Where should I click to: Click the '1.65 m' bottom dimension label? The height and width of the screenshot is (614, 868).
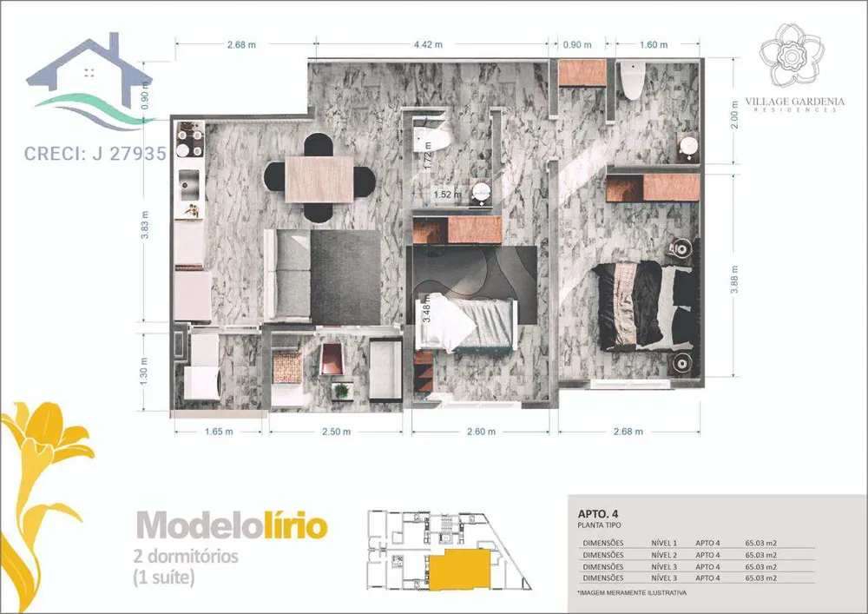[219, 432]
